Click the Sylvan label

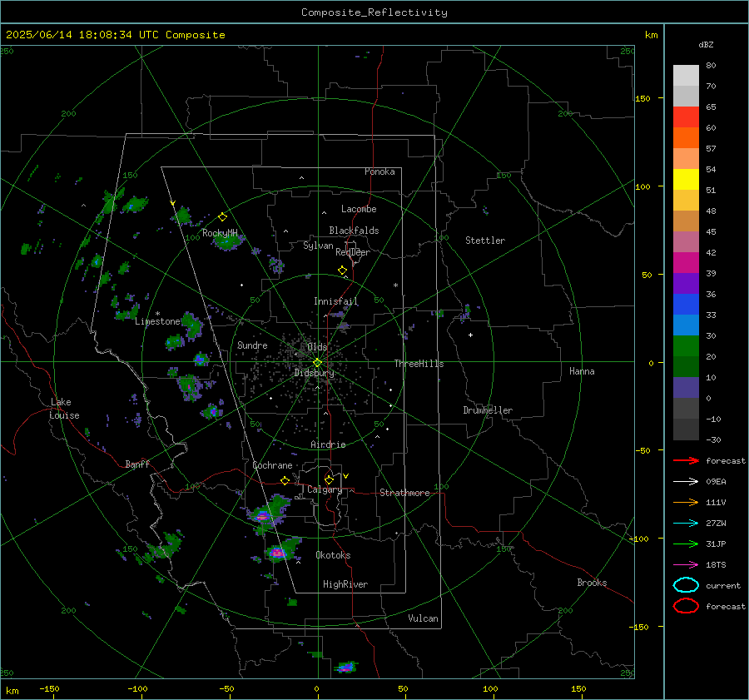point(318,246)
